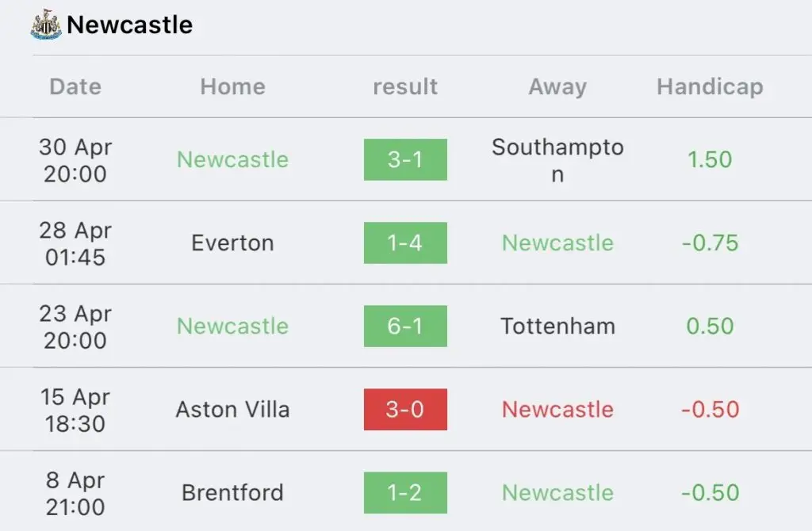812x531 pixels.
Task: Select the Southampton away team name
Action: (557, 160)
